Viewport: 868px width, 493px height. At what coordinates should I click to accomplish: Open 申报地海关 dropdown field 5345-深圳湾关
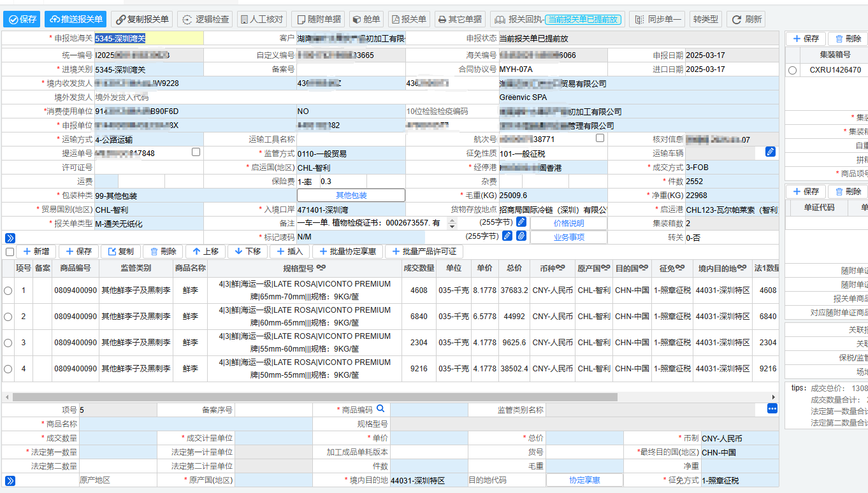149,38
